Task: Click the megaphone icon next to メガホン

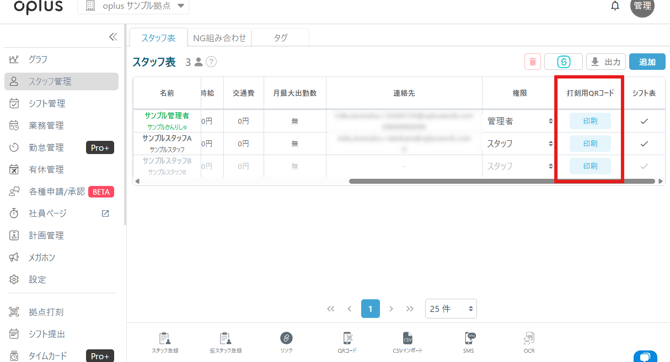Action: [14, 257]
